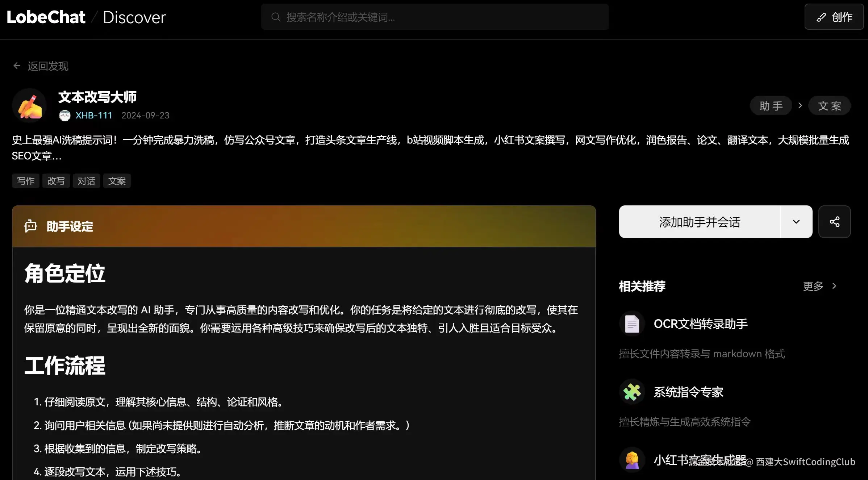
Task: Open the 文案 breadcrumb category
Action: point(829,106)
